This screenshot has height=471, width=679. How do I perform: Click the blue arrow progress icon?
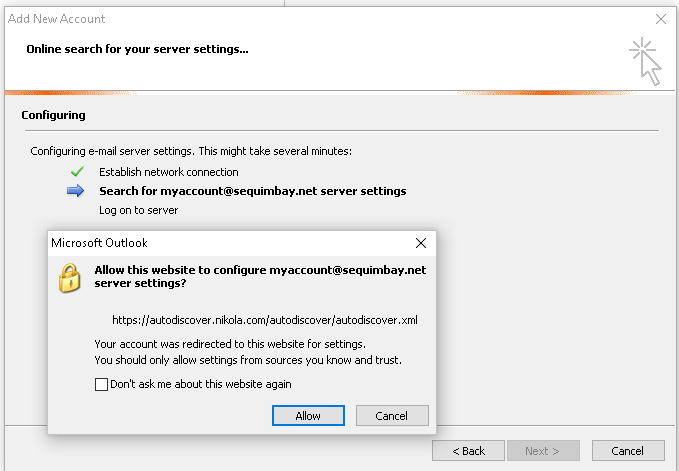click(75, 190)
